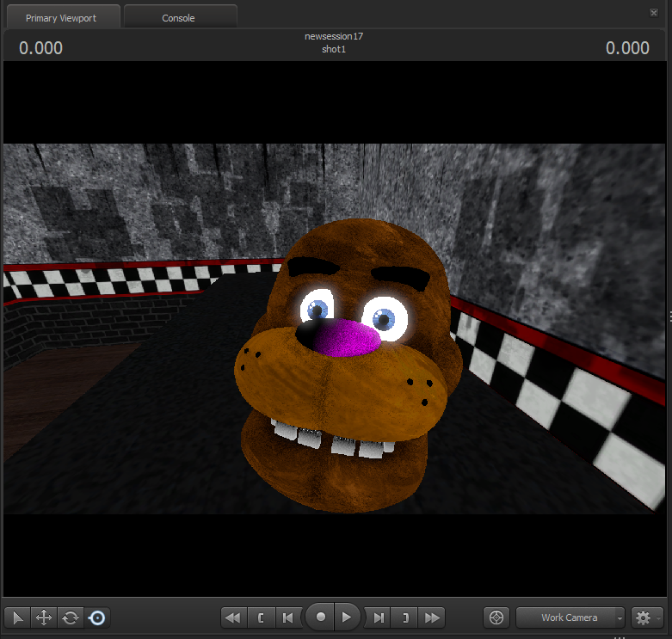Open the Work Camera dropdown arrow

pos(620,617)
